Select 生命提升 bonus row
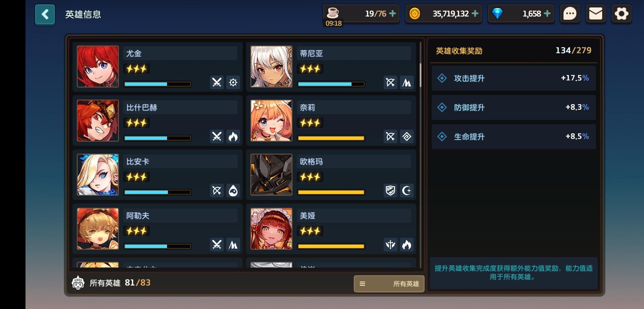 coord(514,136)
